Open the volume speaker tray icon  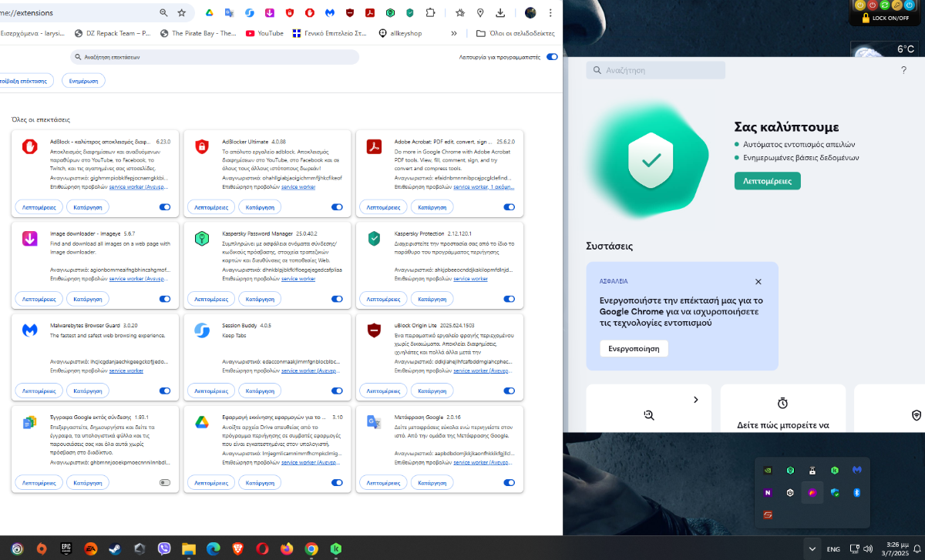[868, 549]
